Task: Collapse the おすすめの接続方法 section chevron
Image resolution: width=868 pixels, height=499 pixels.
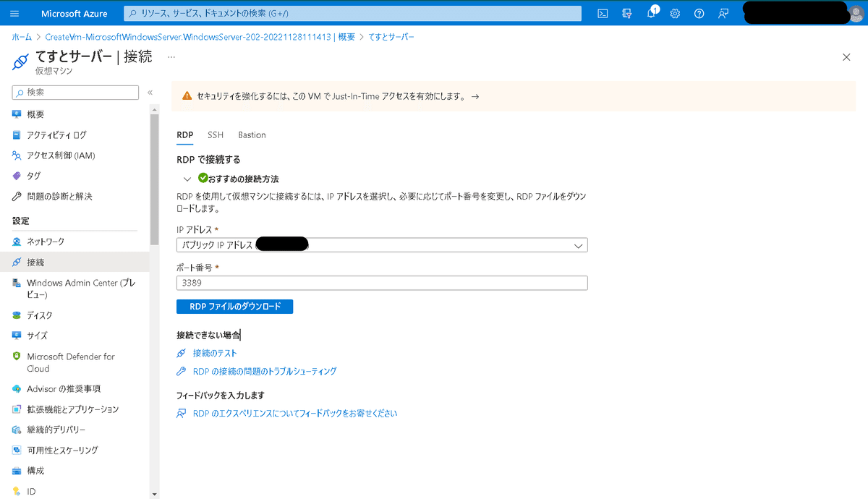Action: click(187, 179)
